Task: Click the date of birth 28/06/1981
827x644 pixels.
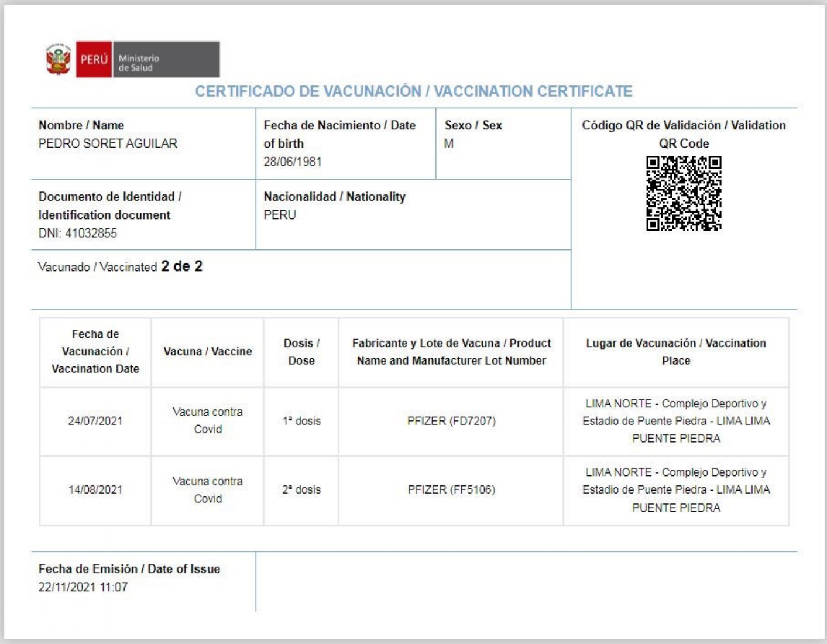Action: pos(292,162)
